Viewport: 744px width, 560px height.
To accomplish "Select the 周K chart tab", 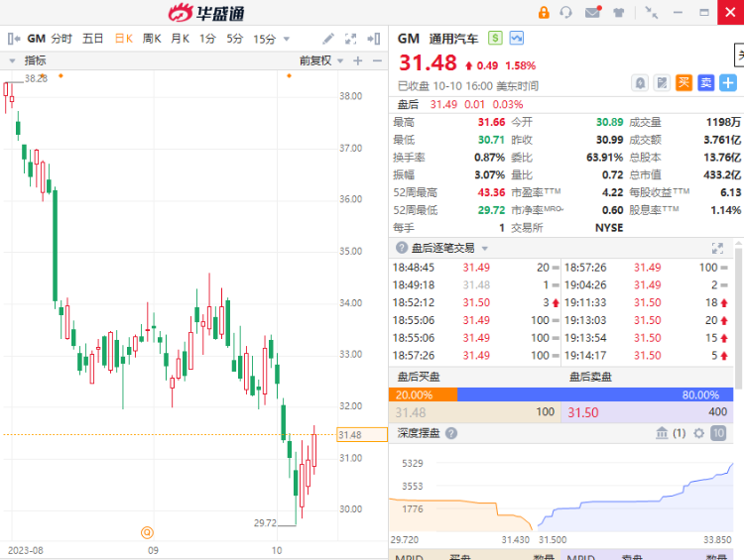I will click(x=152, y=39).
